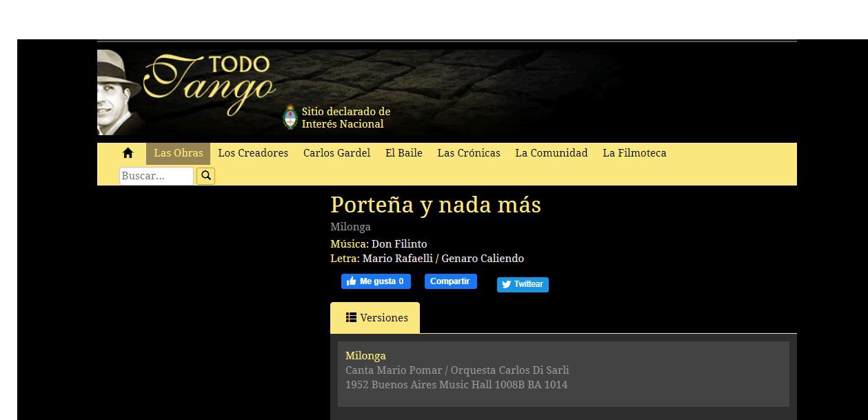
Task: Click the list icon on the Versiones tab
Action: (352, 317)
